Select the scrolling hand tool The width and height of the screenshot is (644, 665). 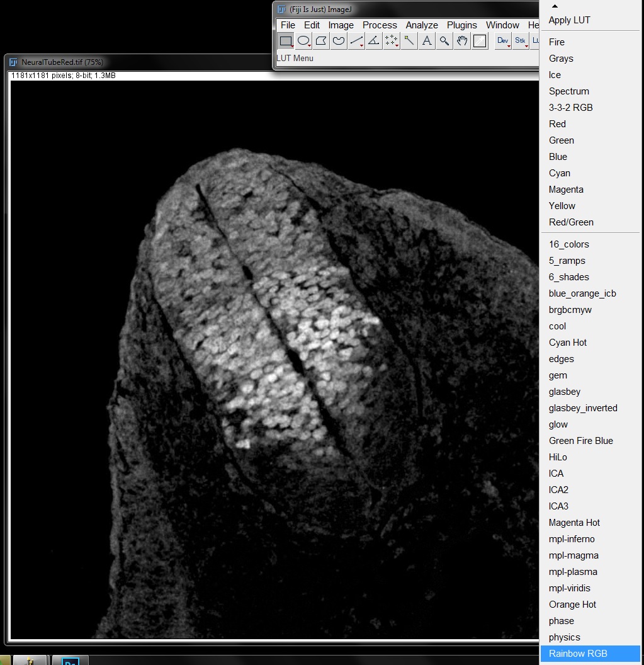(x=461, y=40)
